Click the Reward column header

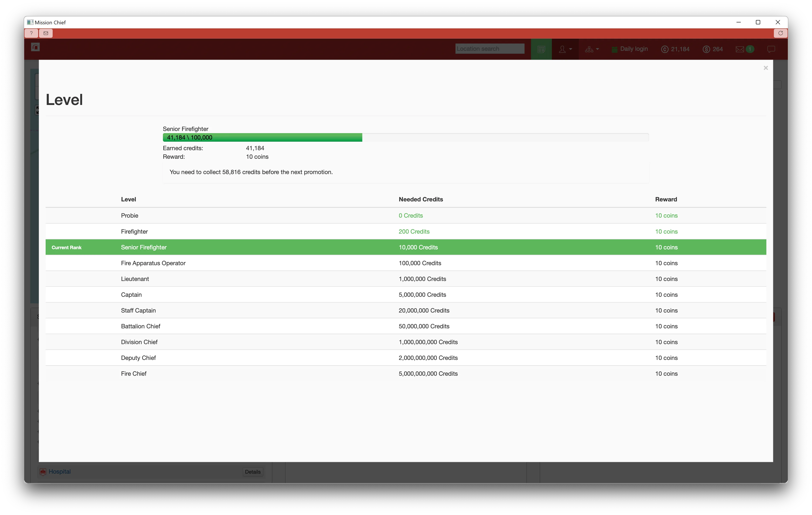(666, 199)
